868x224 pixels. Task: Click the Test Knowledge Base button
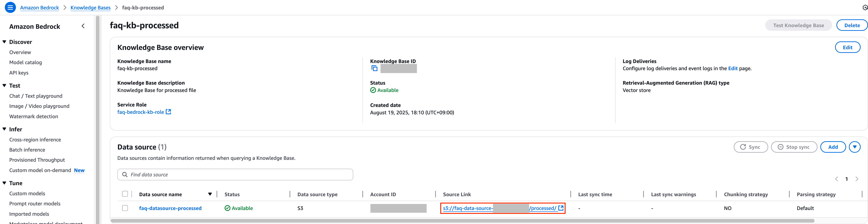click(x=798, y=25)
